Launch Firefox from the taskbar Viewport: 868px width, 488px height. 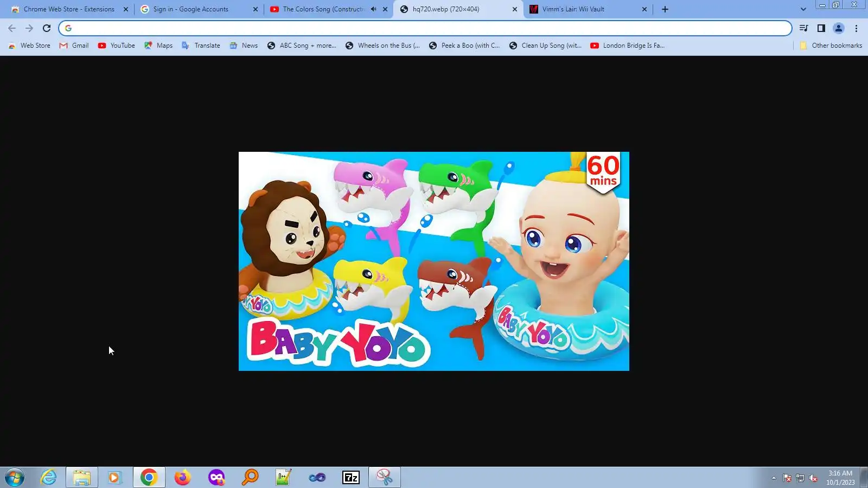click(182, 477)
